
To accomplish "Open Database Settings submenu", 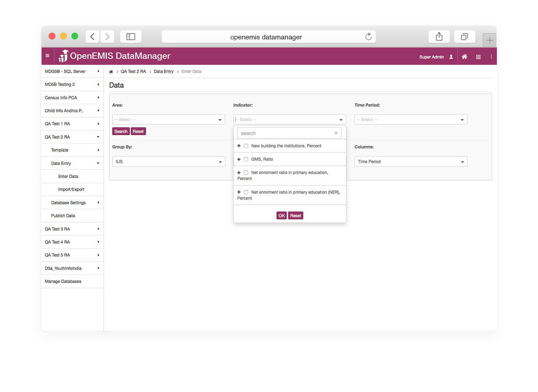I will 72,203.
